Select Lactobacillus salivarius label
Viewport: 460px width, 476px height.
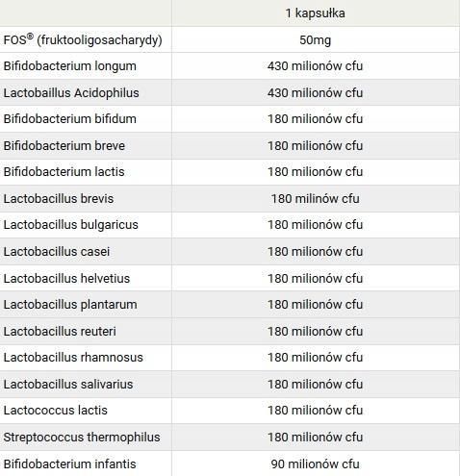68,385
